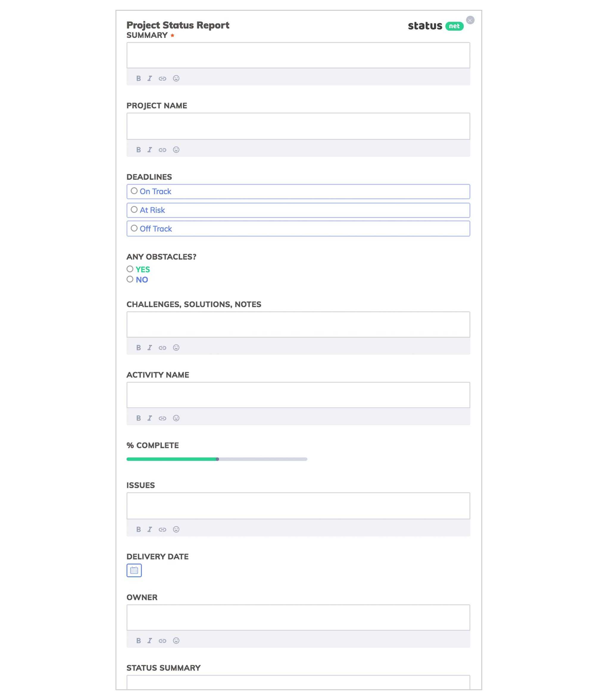Screen dimensions: 598x700
Task: Click the OWNER text input field
Action: (x=299, y=617)
